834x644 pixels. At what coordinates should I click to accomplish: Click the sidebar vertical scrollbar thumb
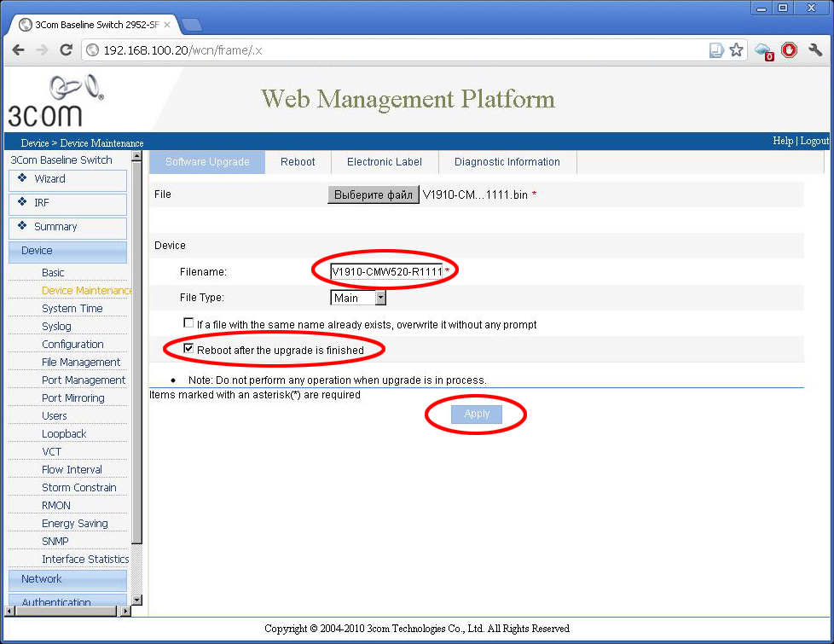136,353
